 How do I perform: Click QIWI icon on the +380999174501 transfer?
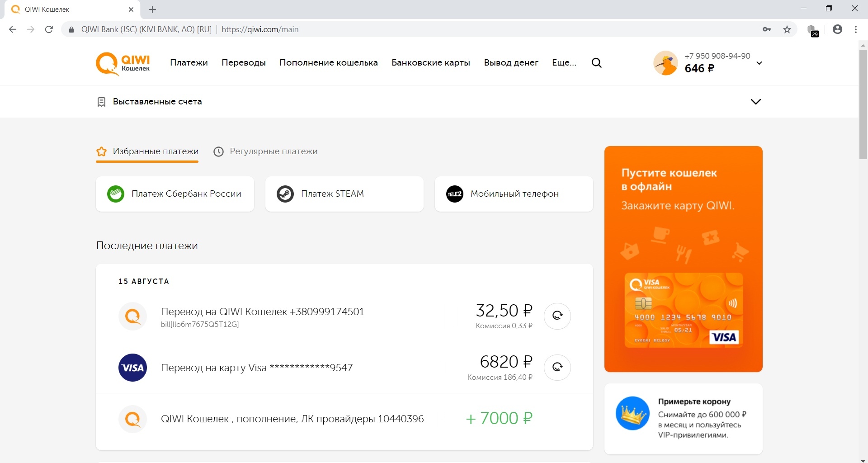tap(132, 316)
